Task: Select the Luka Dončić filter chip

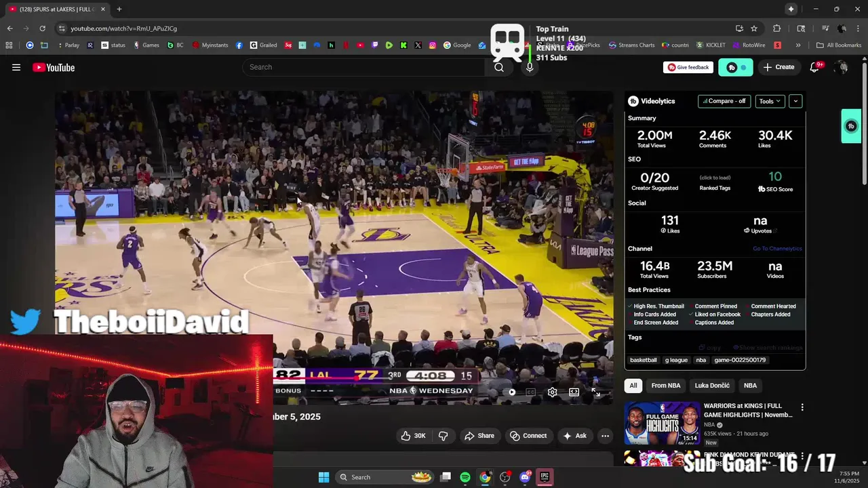Action: tap(712, 386)
